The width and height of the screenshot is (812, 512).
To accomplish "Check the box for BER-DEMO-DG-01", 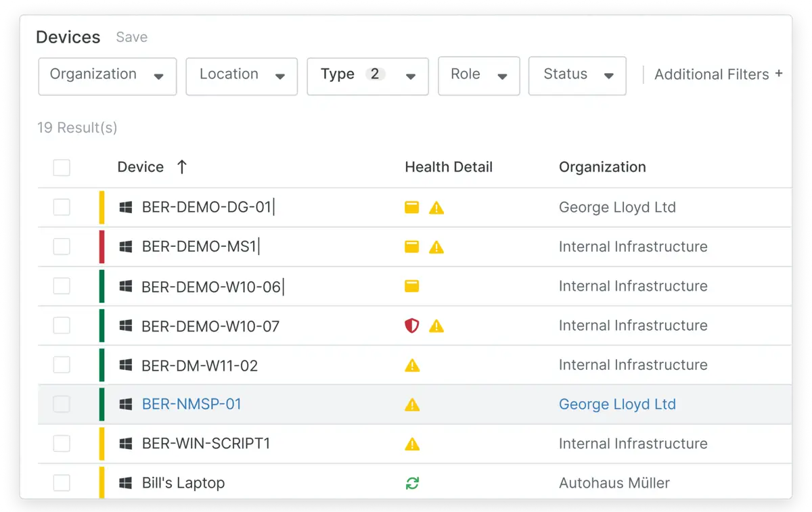I will click(x=62, y=207).
